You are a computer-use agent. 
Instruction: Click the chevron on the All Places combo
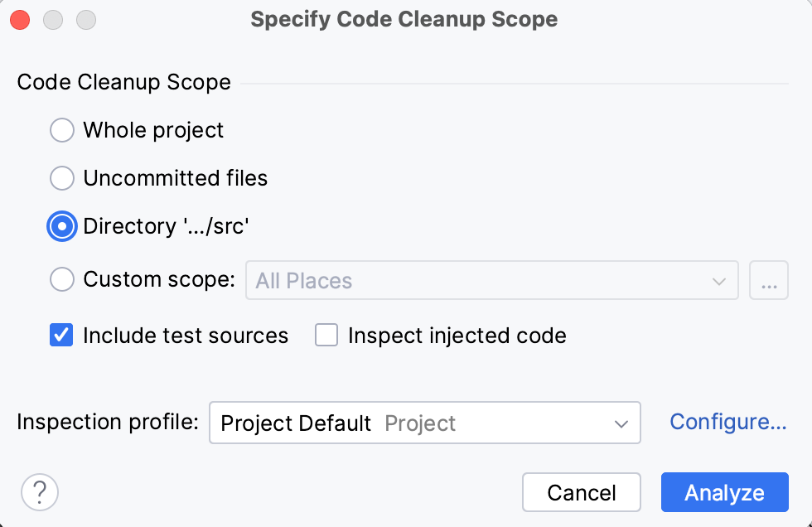[720, 280]
